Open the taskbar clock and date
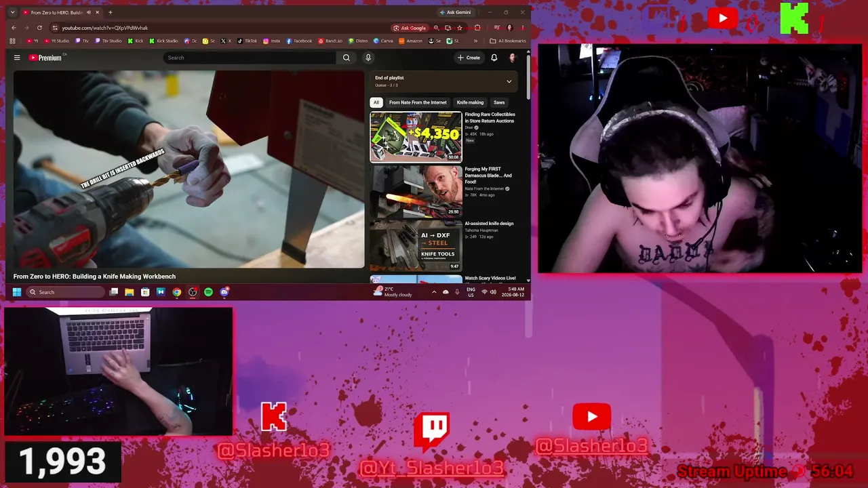The width and height of the screenshot is (868, 488). [513, 292]
